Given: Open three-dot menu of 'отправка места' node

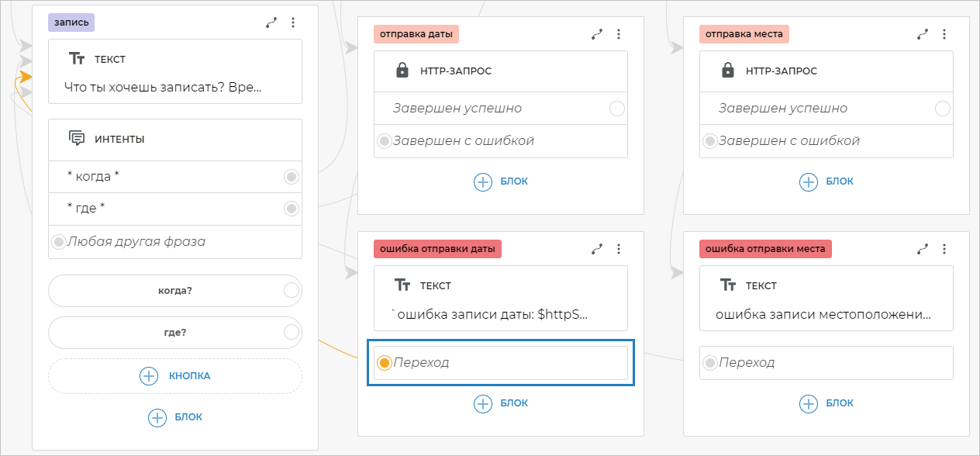Looking at the screenshot, I should coord(944,34).
